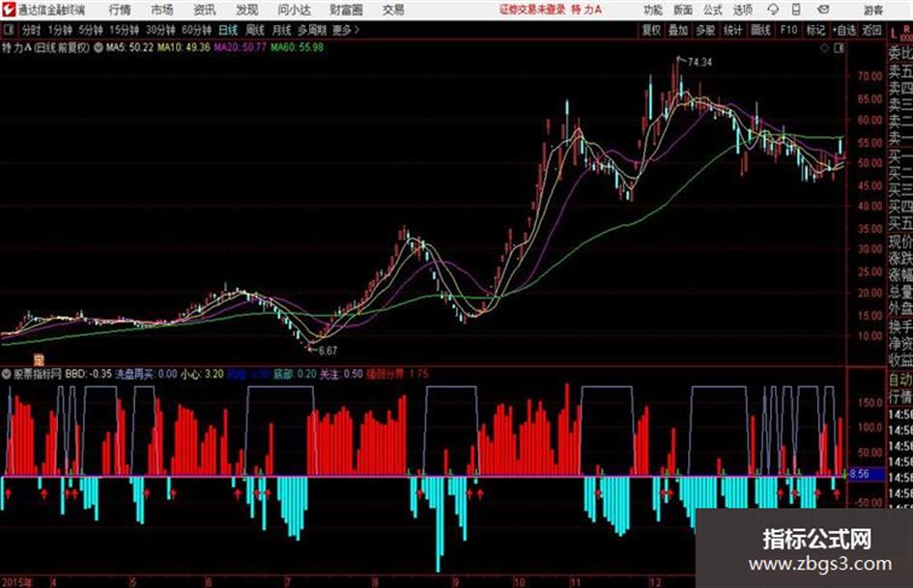Click 关注: 0.50 indicator value
This screenshot has height=588, width=913.
coord(341,374)
